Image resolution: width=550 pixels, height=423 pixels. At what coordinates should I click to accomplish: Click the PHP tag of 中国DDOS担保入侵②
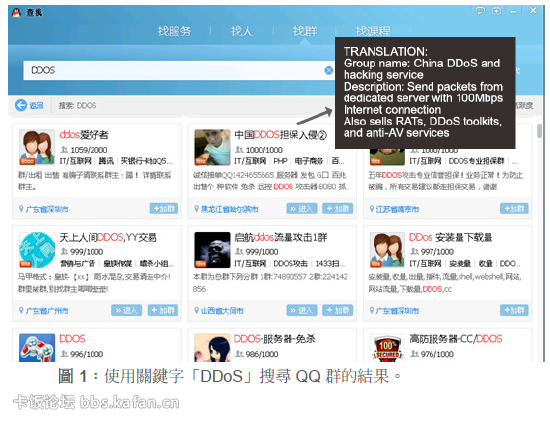click(280, 161)
